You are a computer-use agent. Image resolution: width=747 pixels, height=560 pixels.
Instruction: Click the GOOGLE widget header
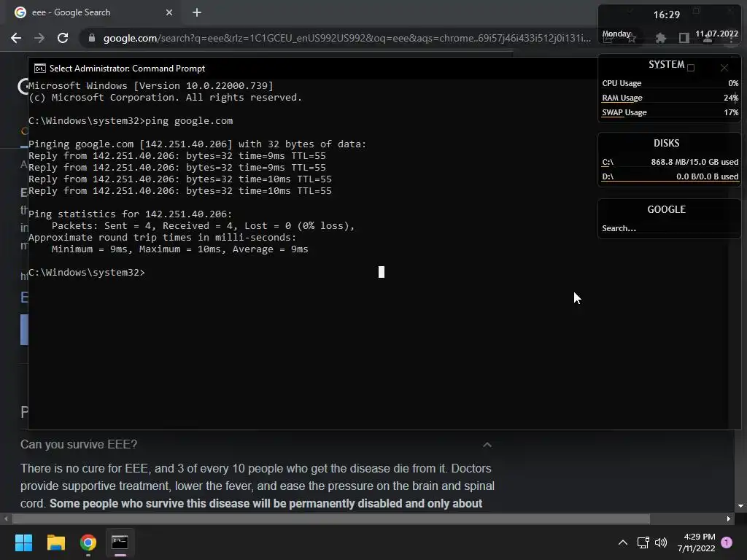point(666,209)
